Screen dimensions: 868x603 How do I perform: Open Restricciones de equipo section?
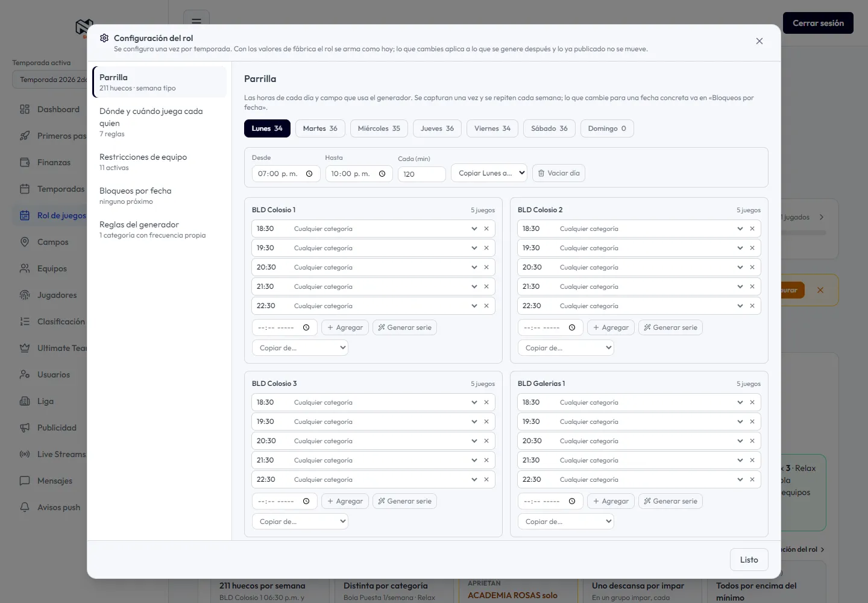tap(160, 162)
